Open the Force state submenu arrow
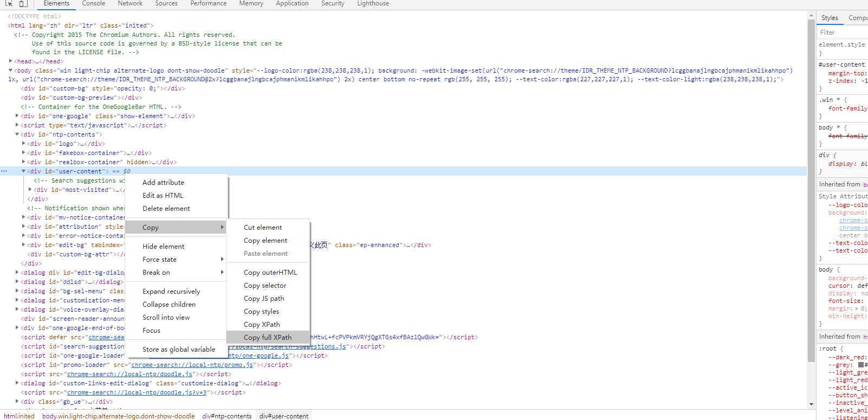Screen dimensions: 868x420 (x=222, y=260)
